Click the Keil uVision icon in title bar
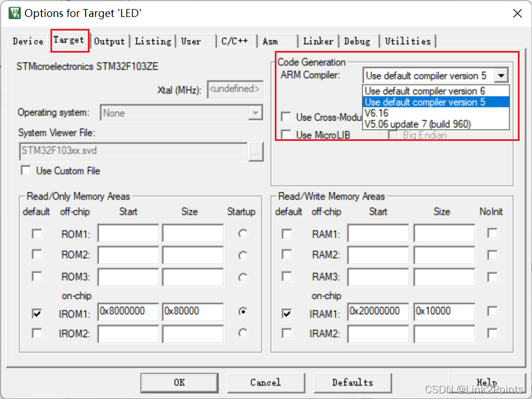 [x=15, y=13]
